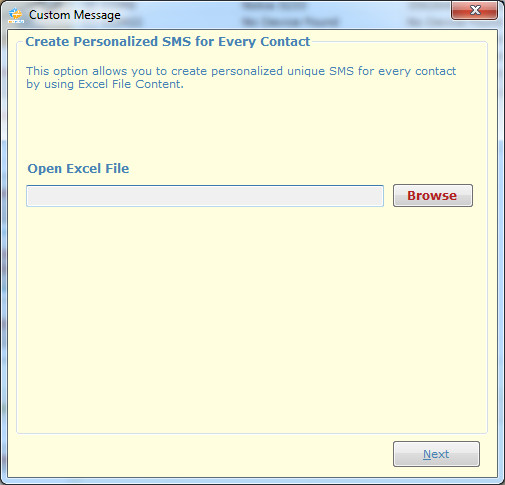Click the word 'File' in Open Excel File

click(117, 169)
